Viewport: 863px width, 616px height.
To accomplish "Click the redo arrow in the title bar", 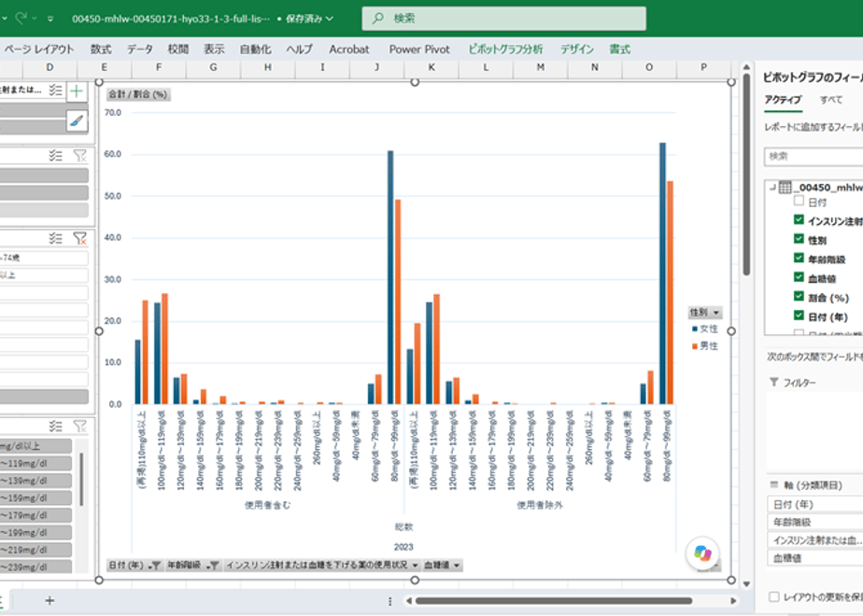I will 21,18.
